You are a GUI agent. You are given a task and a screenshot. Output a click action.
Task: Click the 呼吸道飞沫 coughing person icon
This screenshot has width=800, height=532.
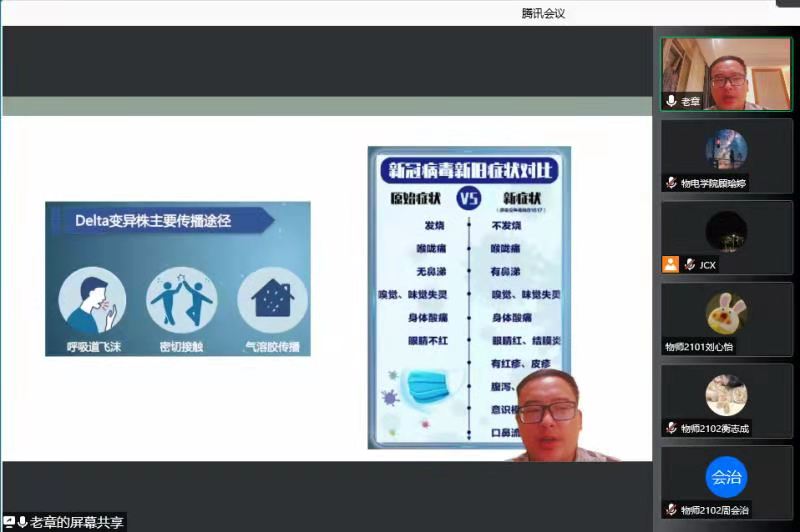(85, 301)
